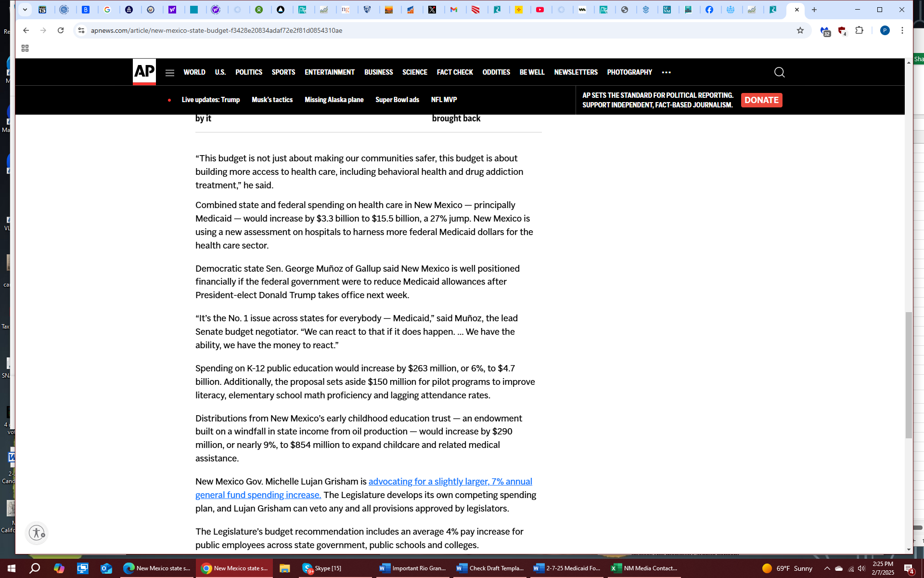Reload the page
The image size is (924, 578).
pyautogui.click(x=61, y=30)
